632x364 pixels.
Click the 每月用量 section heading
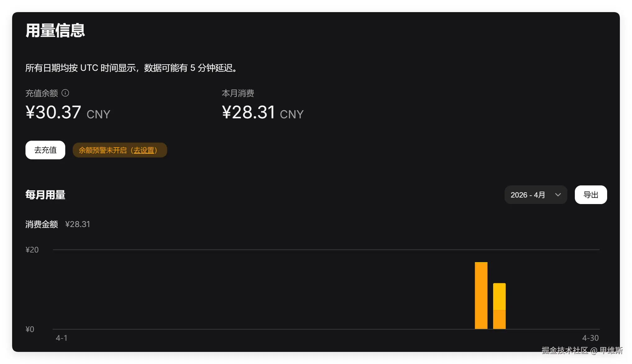(45, 195)
